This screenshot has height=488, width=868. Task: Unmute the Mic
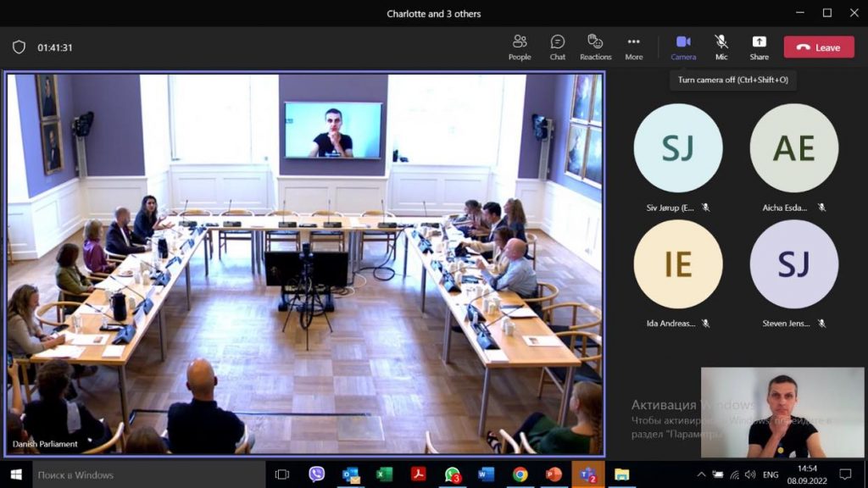[721, 47]
